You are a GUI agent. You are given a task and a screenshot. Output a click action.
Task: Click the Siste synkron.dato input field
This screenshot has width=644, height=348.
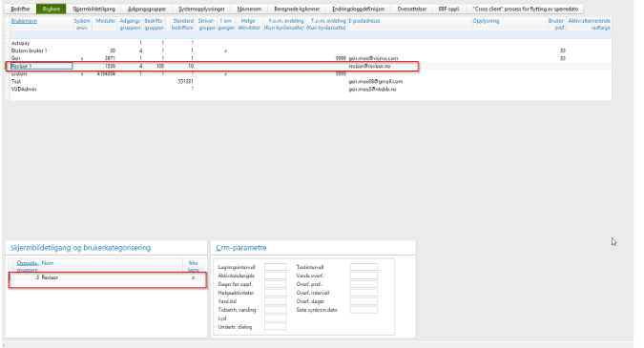click(x=364, y=310)
